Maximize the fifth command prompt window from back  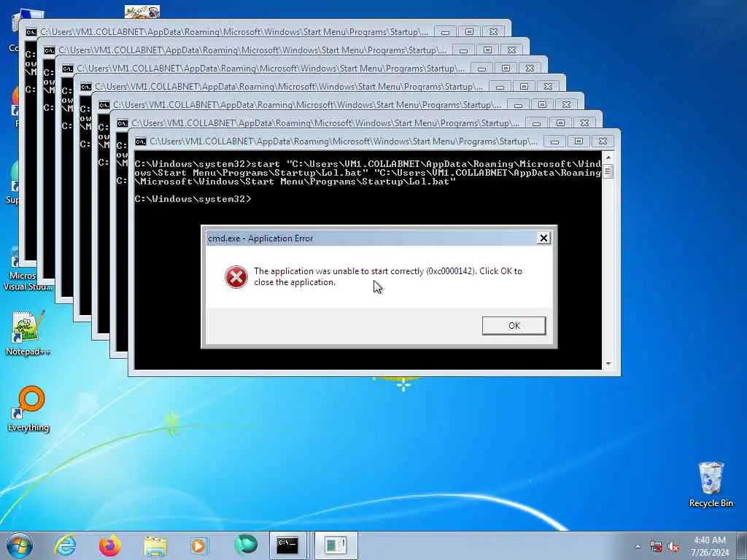542,105
